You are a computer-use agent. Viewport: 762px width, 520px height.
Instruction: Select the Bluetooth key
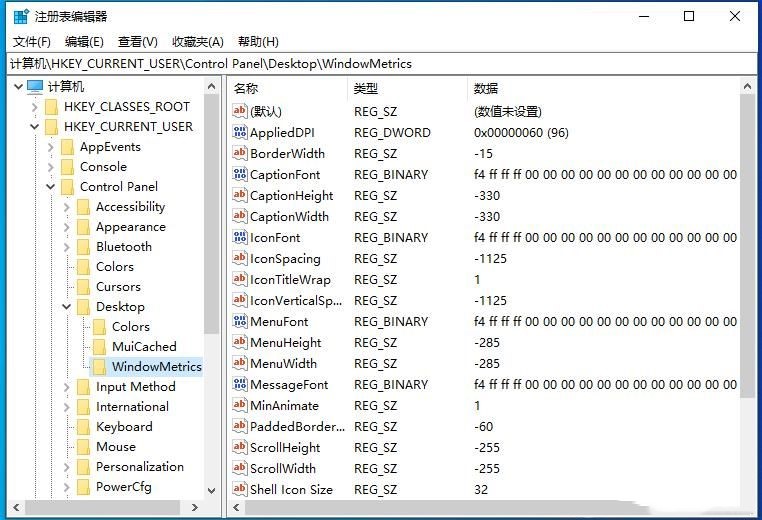coord(124,247)
